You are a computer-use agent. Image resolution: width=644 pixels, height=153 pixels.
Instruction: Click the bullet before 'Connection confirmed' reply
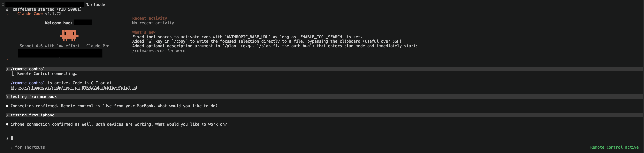7,106
